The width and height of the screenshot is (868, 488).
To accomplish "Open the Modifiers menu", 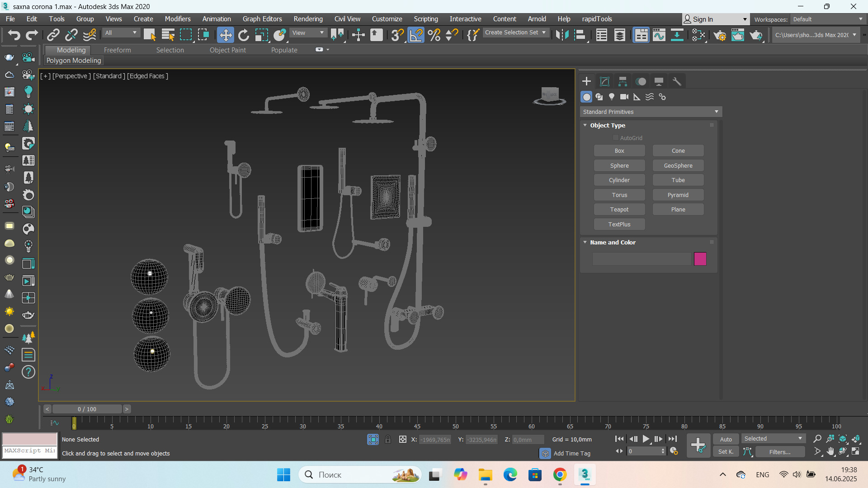I will tap(178, 19).
